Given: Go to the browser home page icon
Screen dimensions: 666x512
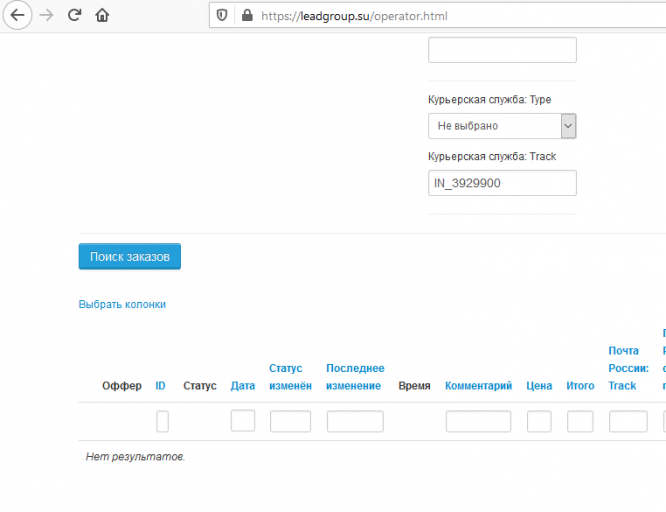Looking at the screenshot, I should [x=102, y=15].
